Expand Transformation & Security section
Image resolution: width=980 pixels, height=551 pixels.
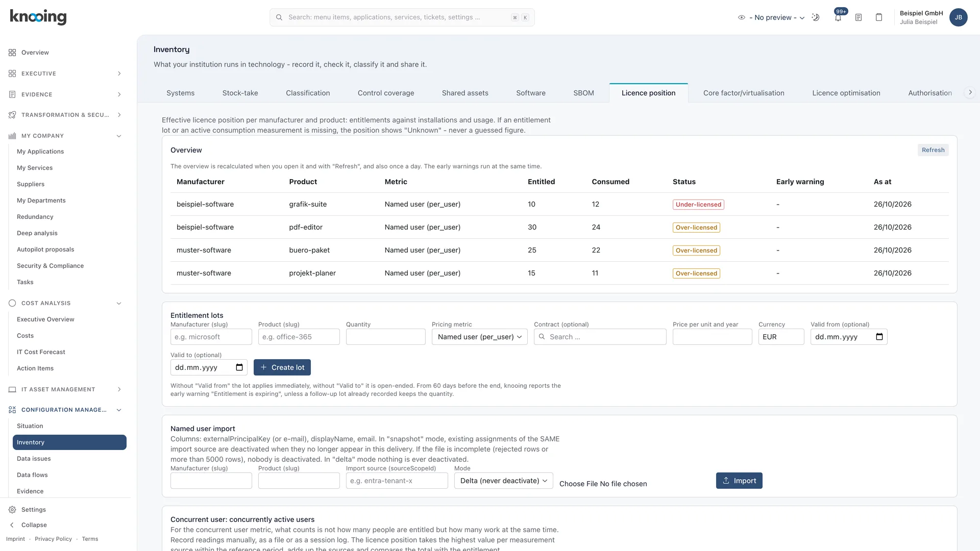(x=119, y=115)
